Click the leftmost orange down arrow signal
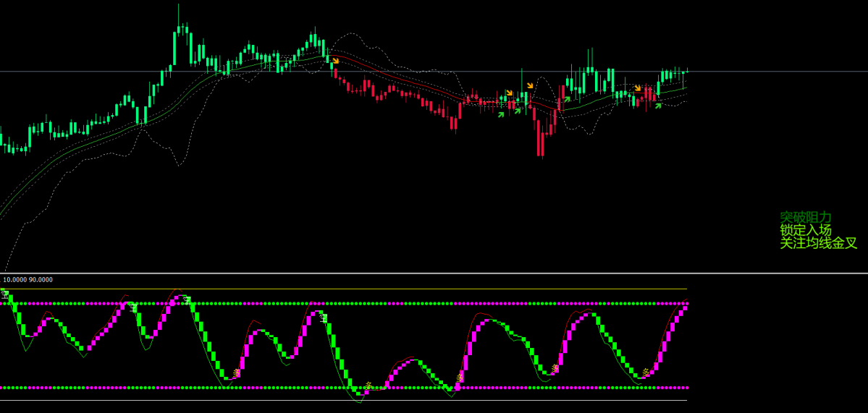 335,61
